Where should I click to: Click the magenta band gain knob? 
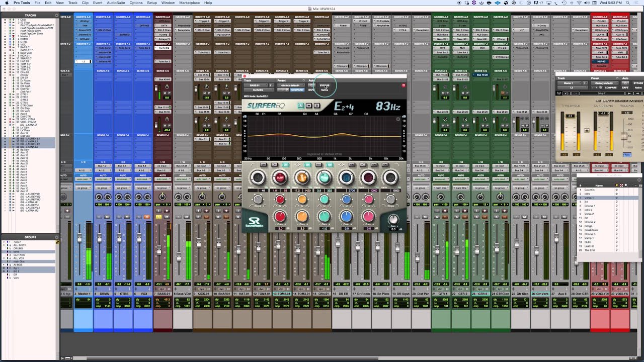[368, 217]
